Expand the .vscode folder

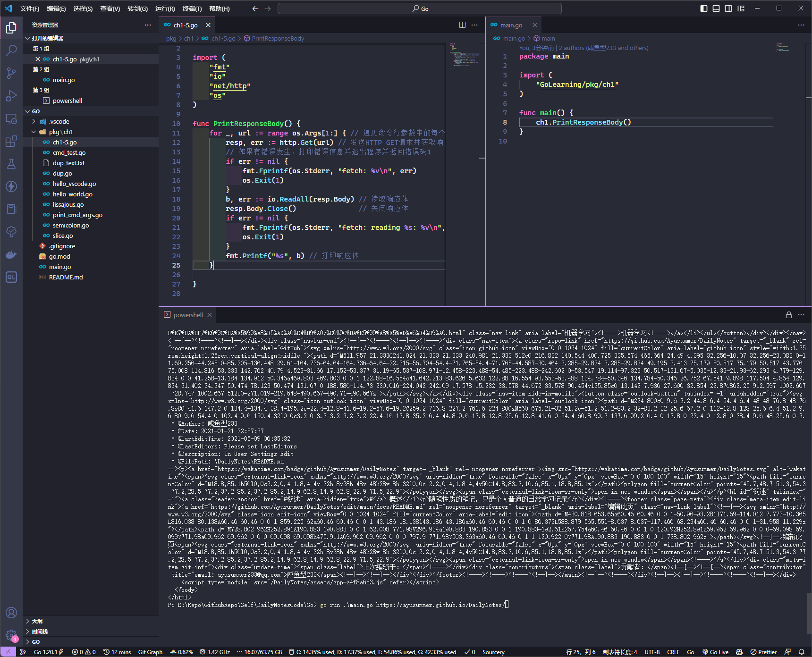pyautogui.click(x=91, y=121)
